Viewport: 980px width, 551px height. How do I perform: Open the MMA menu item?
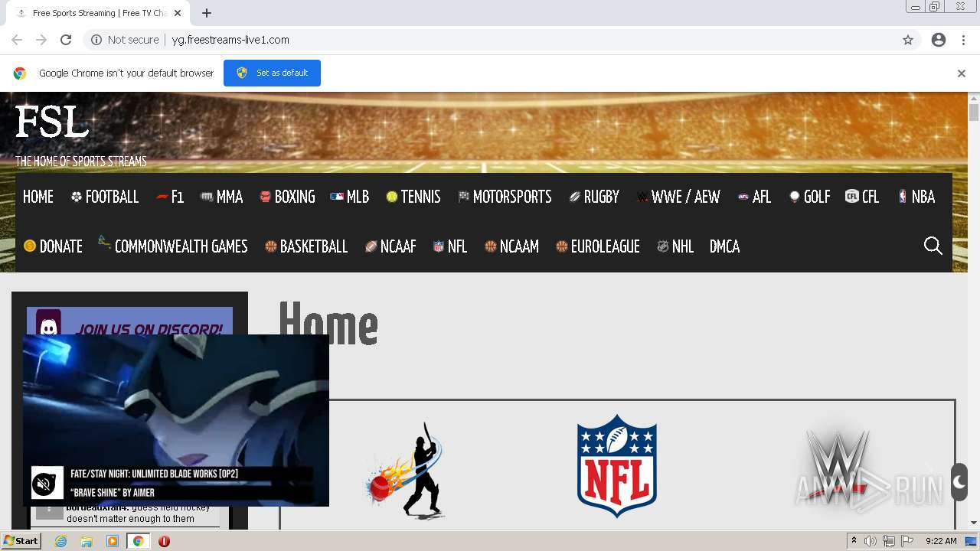point(222,197)
